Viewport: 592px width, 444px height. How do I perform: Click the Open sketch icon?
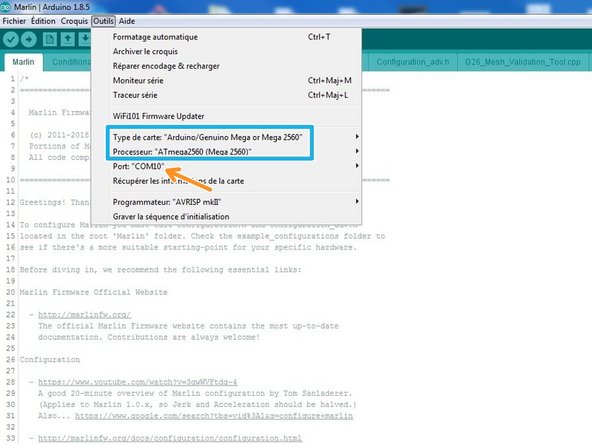click(68, 39)
